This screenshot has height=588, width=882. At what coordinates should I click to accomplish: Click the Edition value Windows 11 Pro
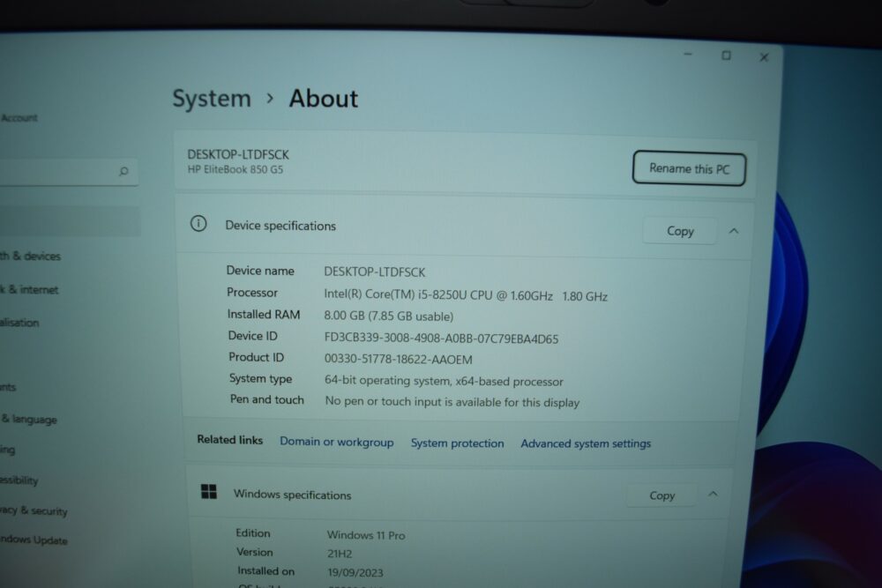tap(366, 535)
